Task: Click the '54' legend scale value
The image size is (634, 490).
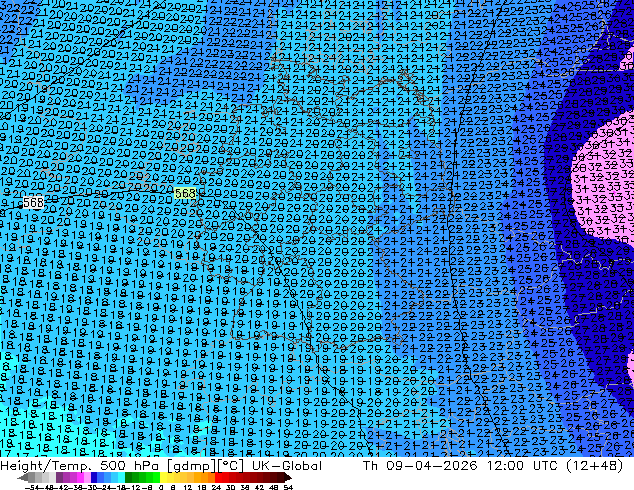Action: click(288, 488)
